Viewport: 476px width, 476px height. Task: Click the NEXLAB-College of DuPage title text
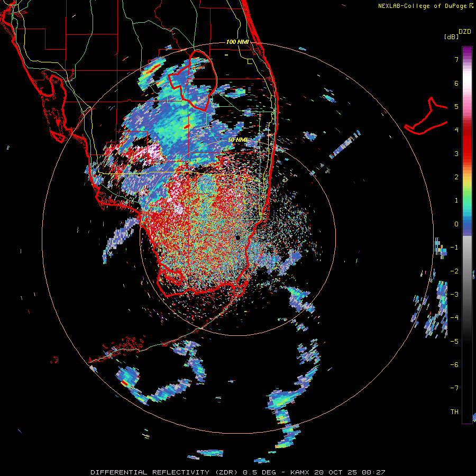(x=422, y=6)
